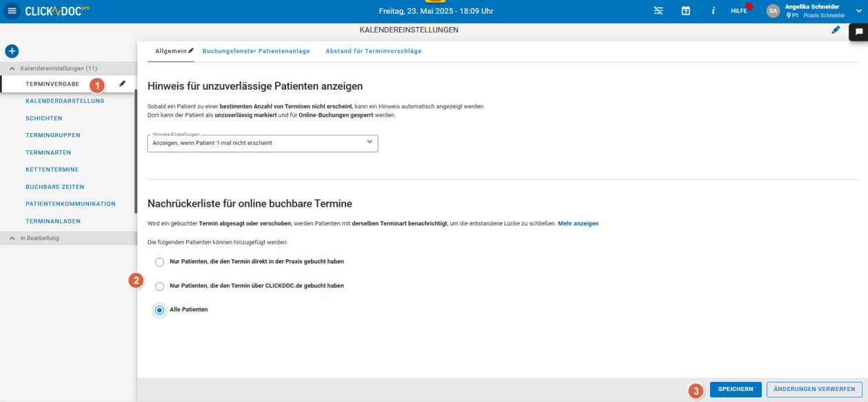The width and height of the screenshot is (868, 402).
Task: Open the chat bubble panel
Action: [859, 32]
